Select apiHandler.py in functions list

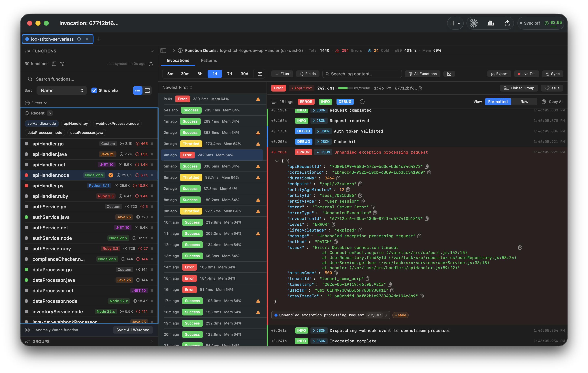(x=89, y=186)
